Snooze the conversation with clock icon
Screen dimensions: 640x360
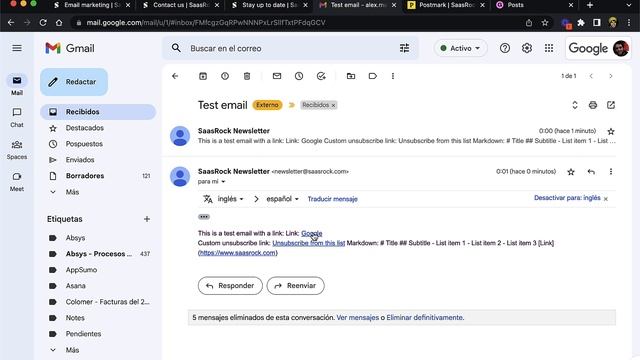point(299,76)
